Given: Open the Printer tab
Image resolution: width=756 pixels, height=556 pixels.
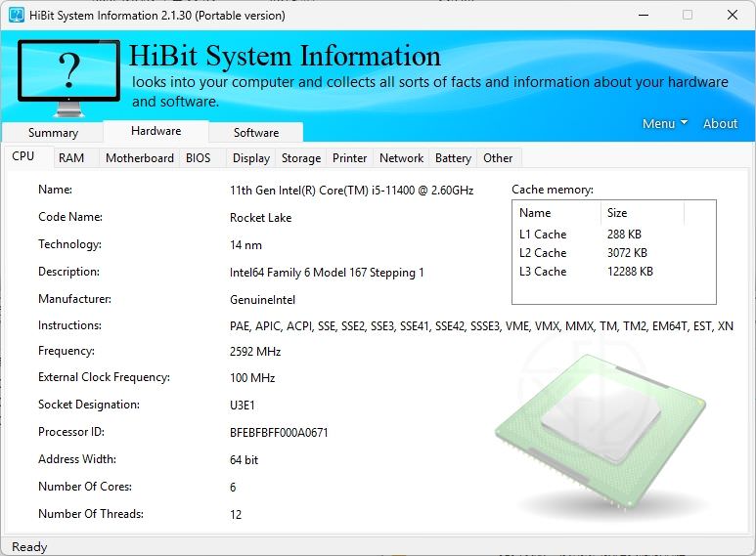Looking at the screenshot, I should point(350,158).
